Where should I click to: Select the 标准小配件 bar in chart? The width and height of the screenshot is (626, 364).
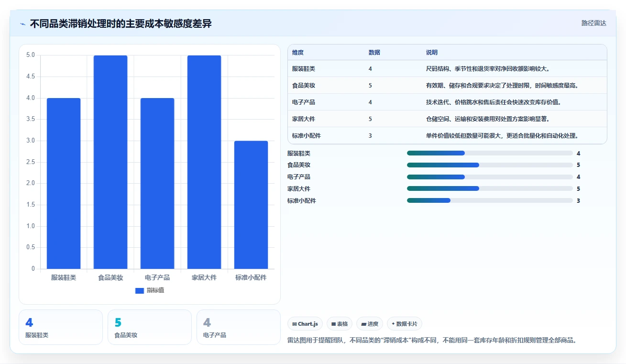[251, 205]
